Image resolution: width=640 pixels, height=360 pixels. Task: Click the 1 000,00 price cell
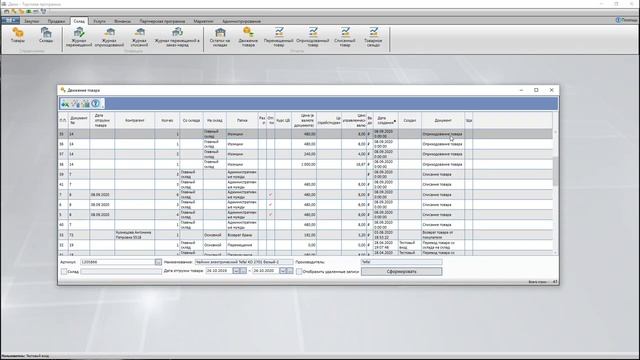304,164
